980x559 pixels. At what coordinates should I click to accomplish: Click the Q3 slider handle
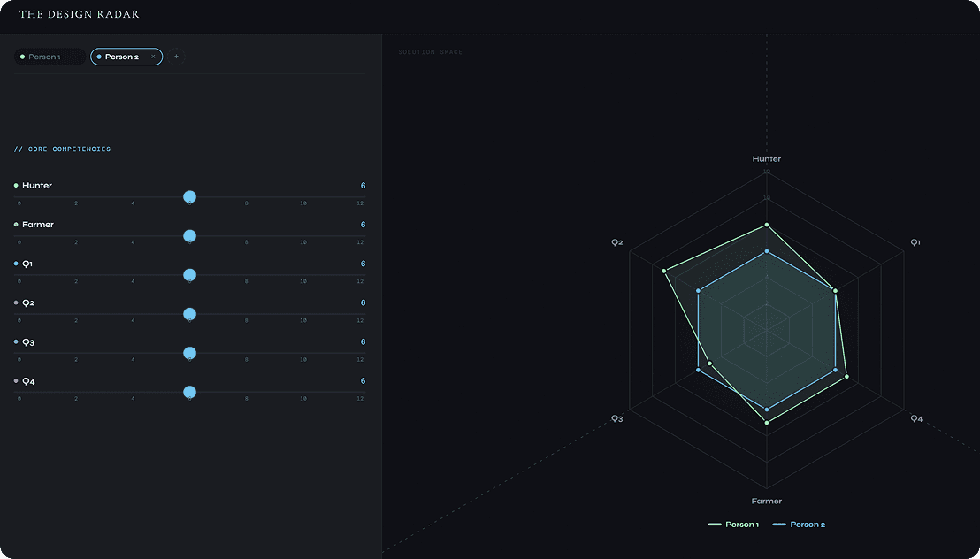(190, 353)
